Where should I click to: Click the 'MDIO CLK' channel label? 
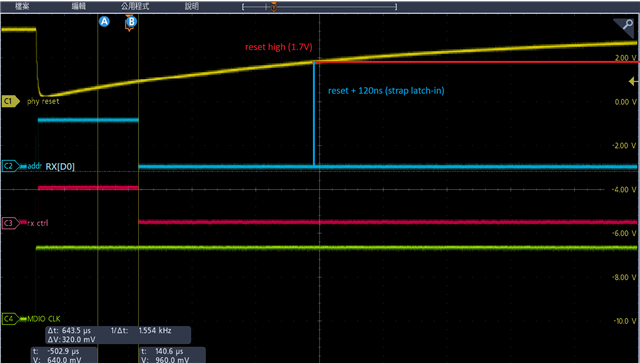[44, 318]
